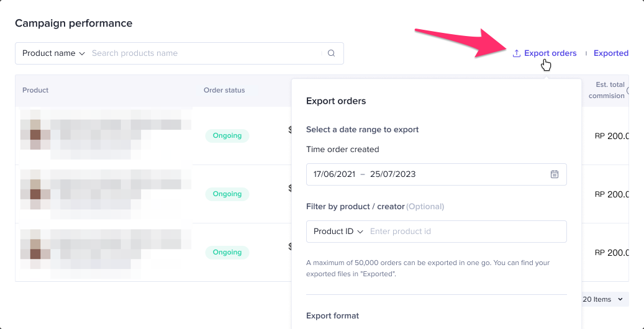Screen dimensions: 644x329
Task: Click the third product's blurred thumbnail
Action: [x=36, y=251]
